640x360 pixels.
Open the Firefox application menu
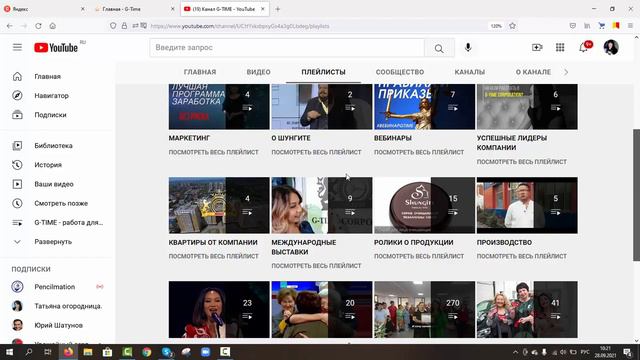click(630, 26)
